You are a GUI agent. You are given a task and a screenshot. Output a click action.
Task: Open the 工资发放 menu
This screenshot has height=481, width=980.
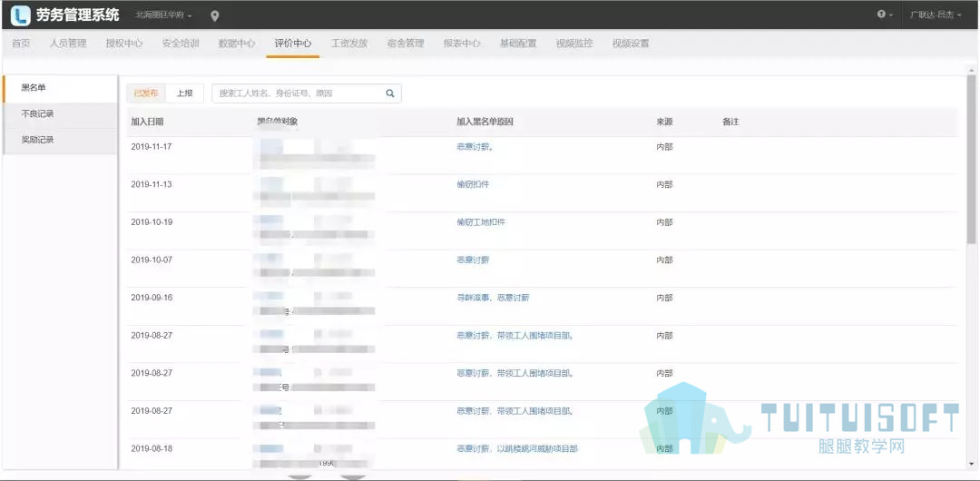[x=349, y=44]
